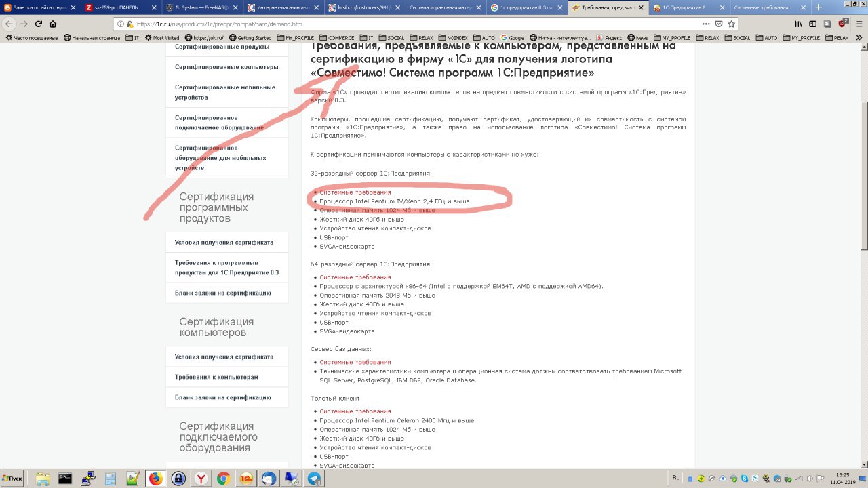
Task: Click the Firefox taskbar icon
Action: (x=155, y=479)
